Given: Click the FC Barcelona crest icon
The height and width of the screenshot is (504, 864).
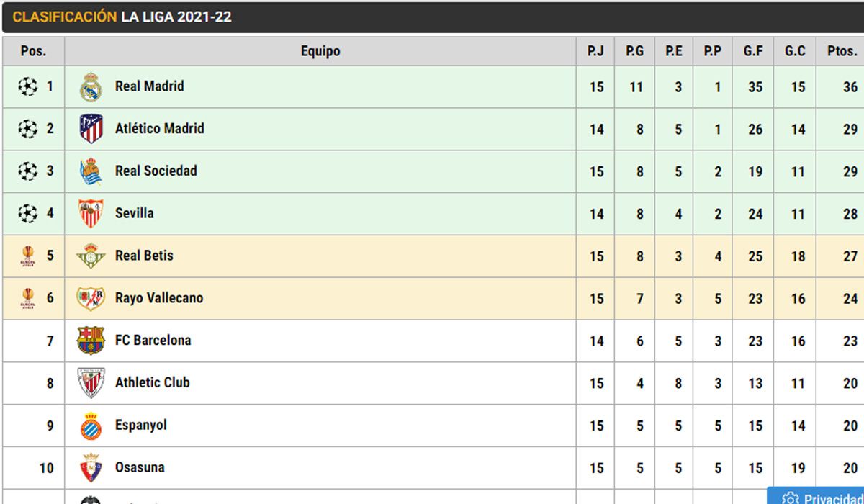Looking at the screenshot, I should pyautogui.click(x=91, y=341).
